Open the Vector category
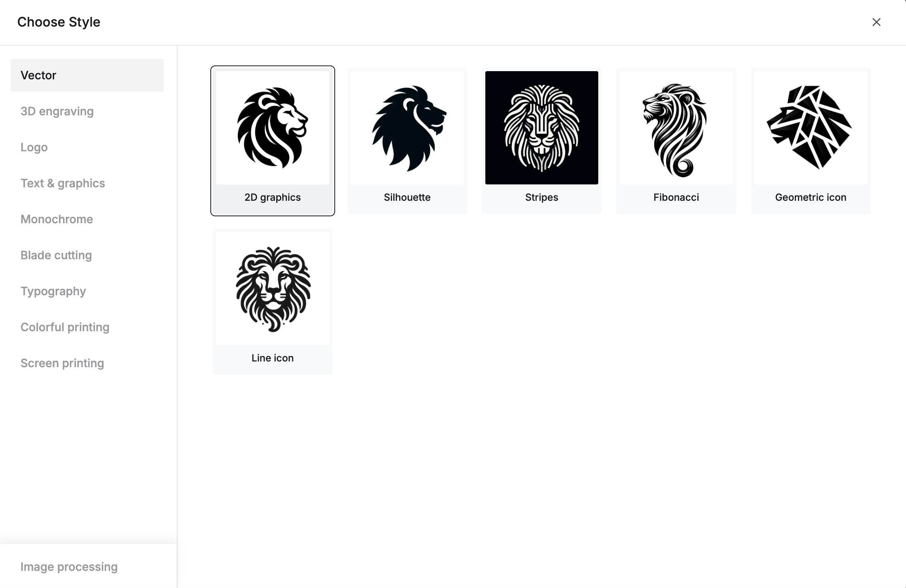The height and width of the screenshot is (588, 906). (x=87, y=75)
